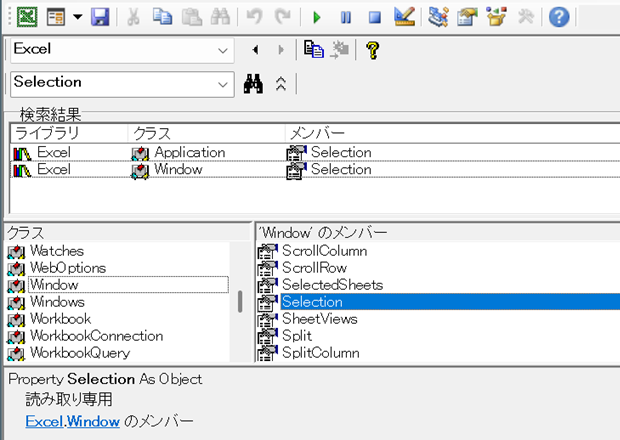Viewport: 620px width, 440px height.
Task: Select the WorkbookConnection class
Action: click(96, 336)
